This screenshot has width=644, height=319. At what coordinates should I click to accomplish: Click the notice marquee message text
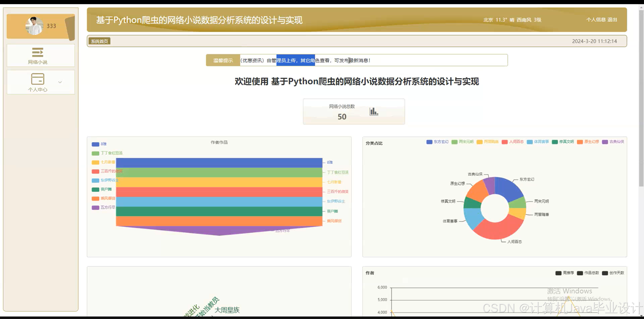point(305,60)
